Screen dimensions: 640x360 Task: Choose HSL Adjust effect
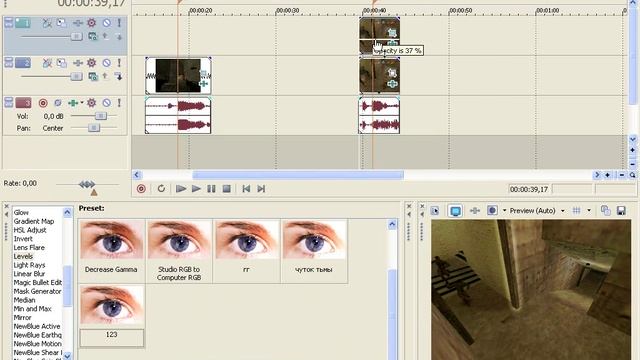point(30,230)
